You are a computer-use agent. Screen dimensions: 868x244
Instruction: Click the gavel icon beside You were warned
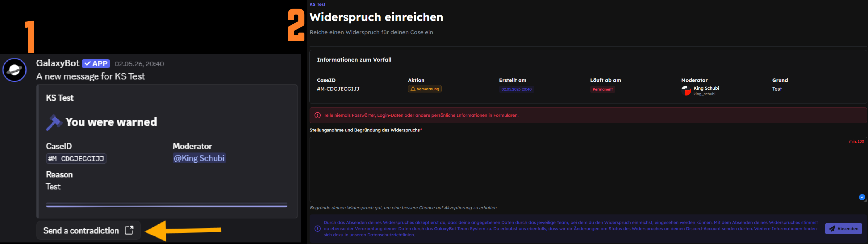click(54, 122)
